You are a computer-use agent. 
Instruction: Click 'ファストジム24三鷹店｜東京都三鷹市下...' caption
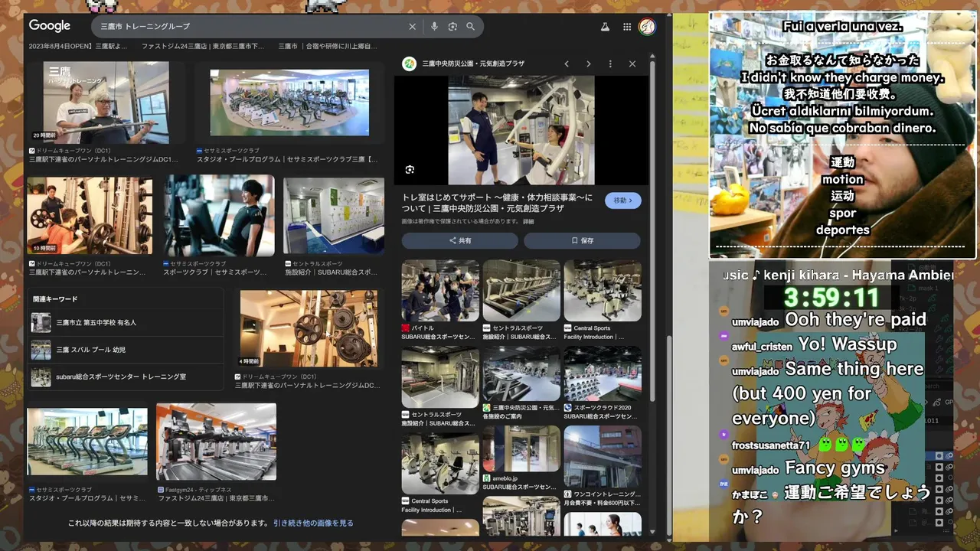pos(203,47)
